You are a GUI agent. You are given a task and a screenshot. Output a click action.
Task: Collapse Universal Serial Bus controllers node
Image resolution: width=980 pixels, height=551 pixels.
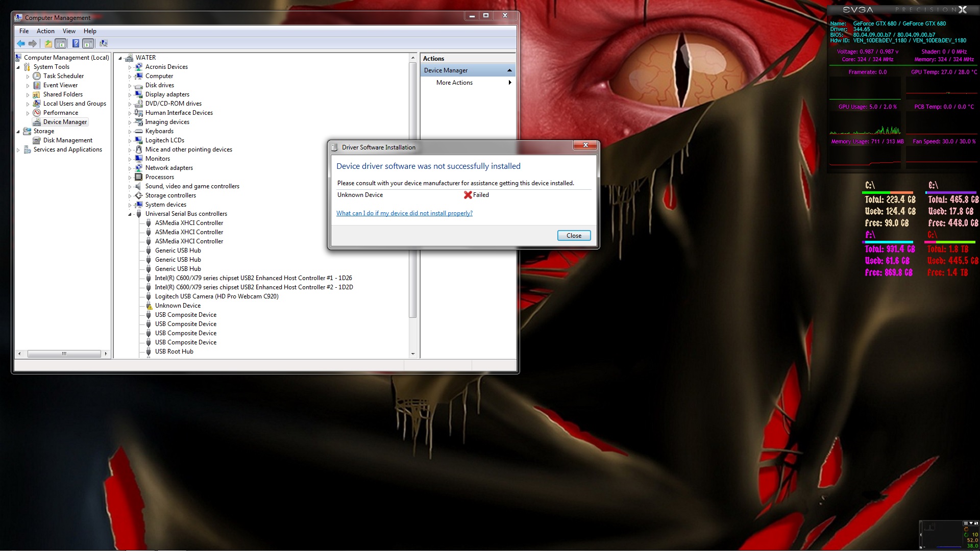tap(130, 214)
